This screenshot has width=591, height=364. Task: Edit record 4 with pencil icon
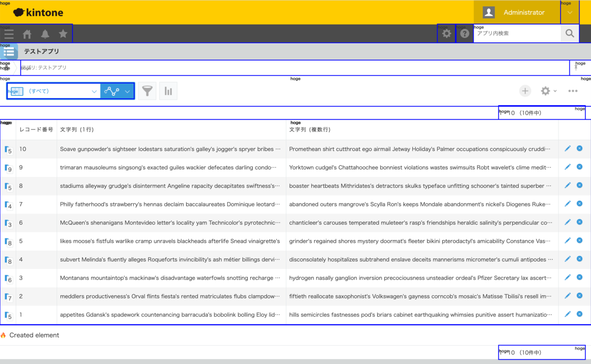pyautogui.click(x=567, y=259)
